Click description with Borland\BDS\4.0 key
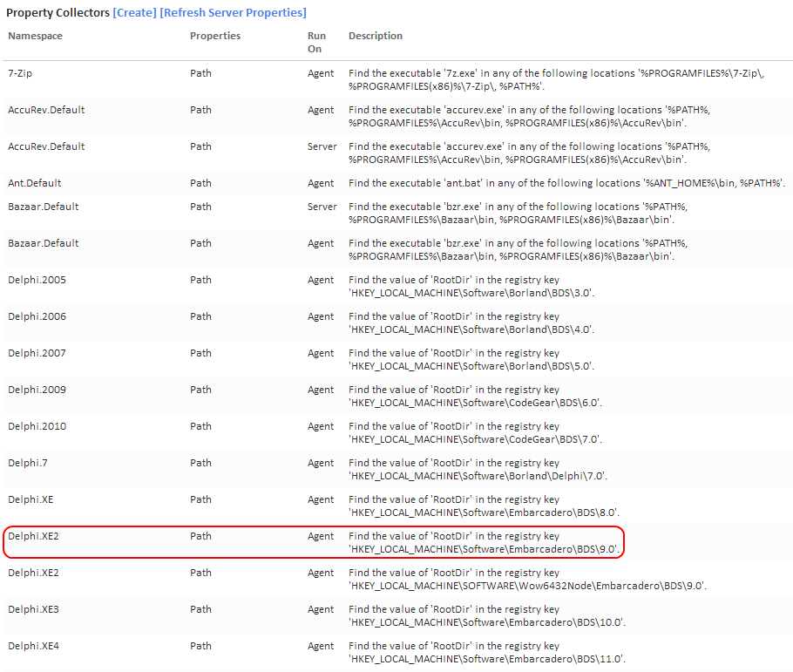793x672 pixels. [471, 322]
